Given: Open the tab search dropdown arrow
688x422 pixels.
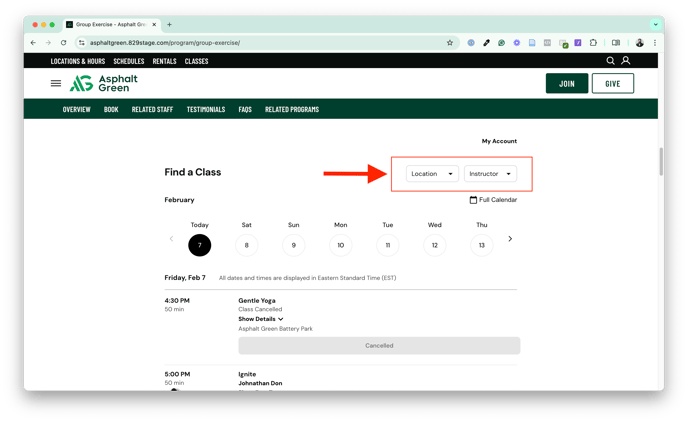Looking at the screenshot, I should click(656, 25).
